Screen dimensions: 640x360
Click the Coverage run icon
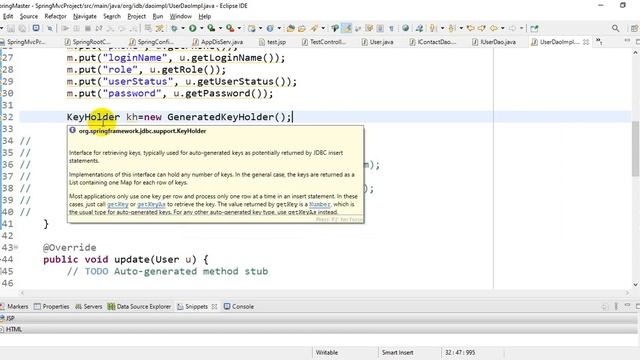tap(211, 29)
